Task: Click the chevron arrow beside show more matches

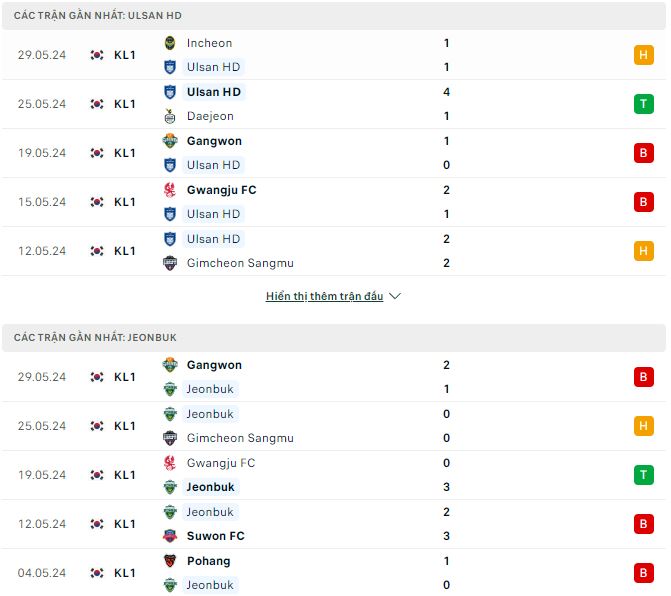Action: pos(395,296)
